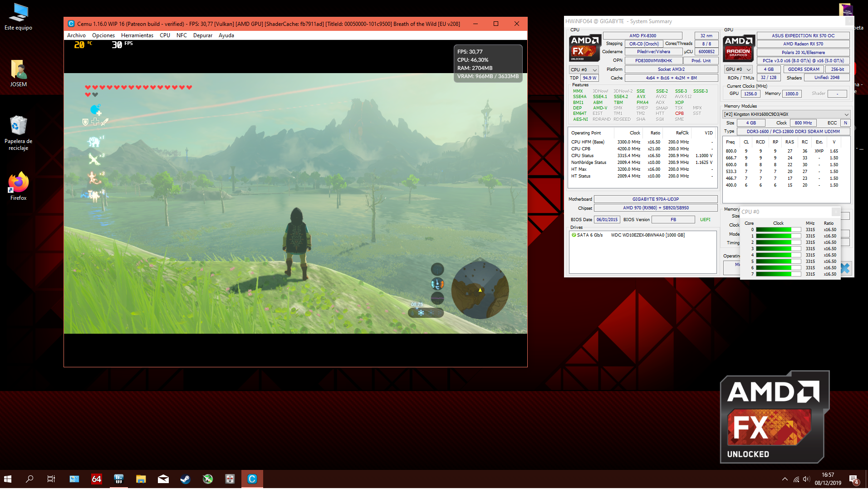Open the Opciones menu in Cemu

click(103, 35)
